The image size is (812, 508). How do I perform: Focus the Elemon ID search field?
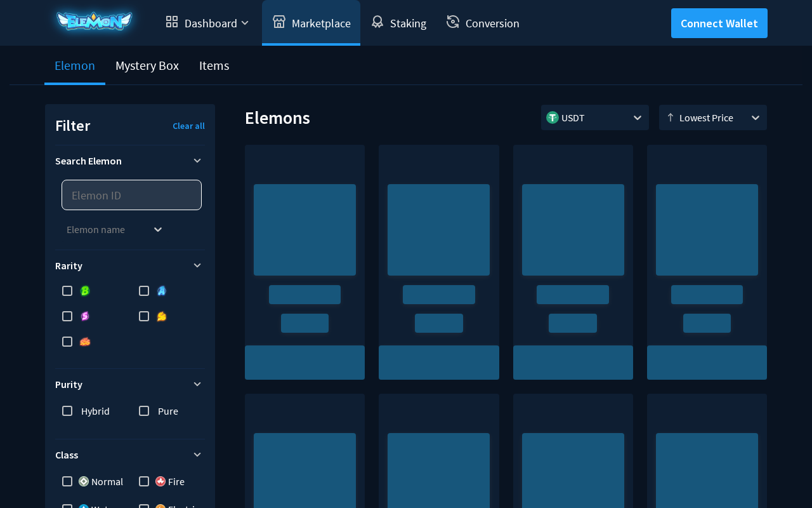coord(131,195)
